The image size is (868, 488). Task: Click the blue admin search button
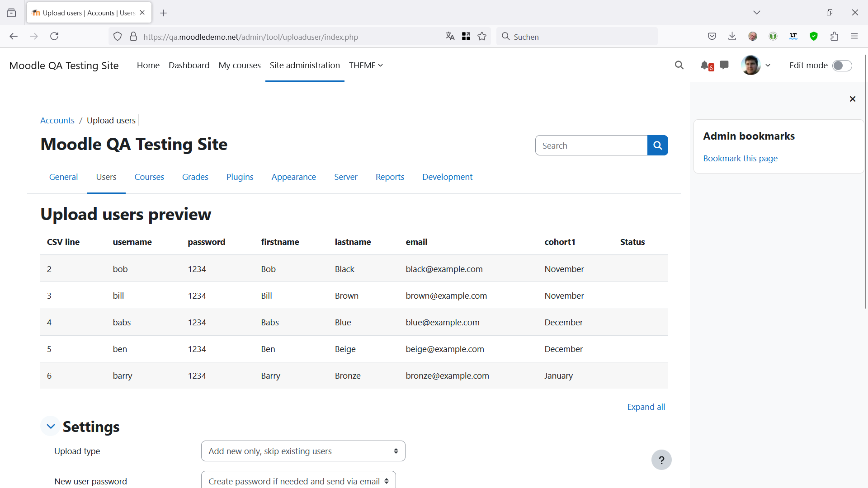(x=658, y=145)
